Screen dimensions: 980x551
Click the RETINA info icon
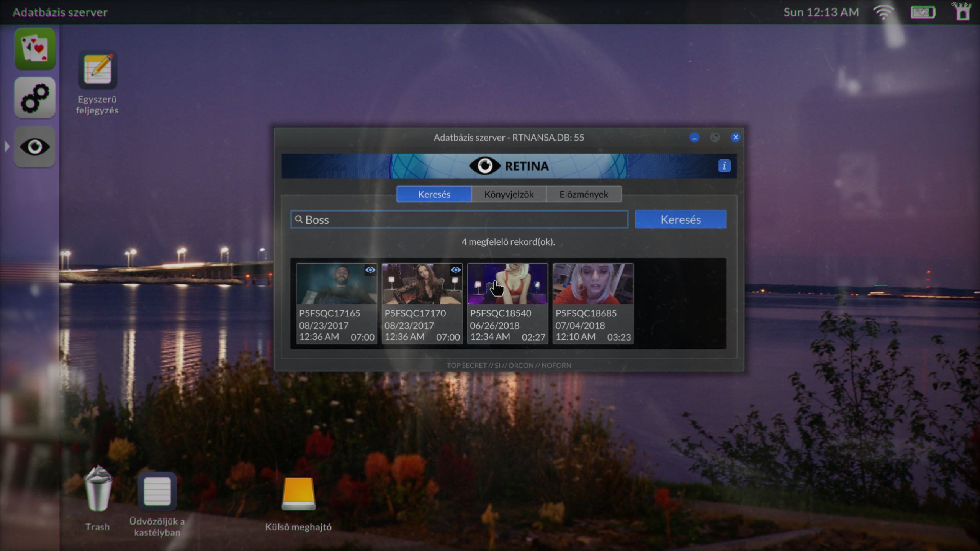[724, 166]
